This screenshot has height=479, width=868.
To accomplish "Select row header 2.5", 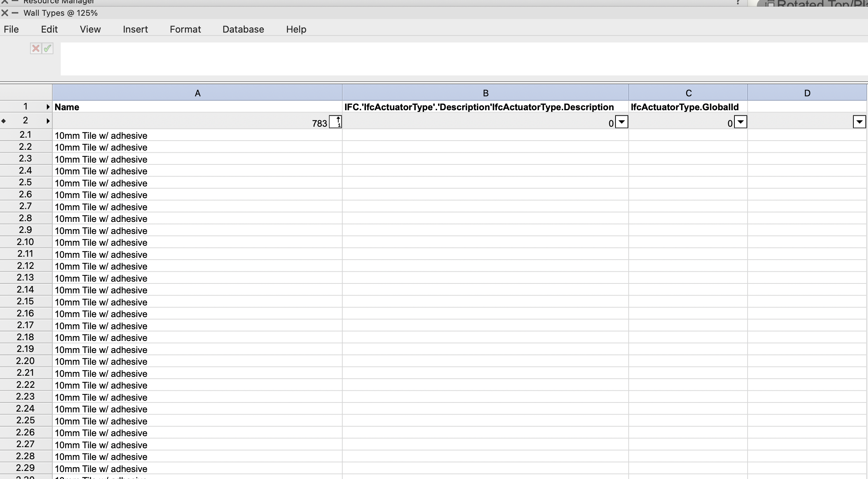I will pos(25,182).
